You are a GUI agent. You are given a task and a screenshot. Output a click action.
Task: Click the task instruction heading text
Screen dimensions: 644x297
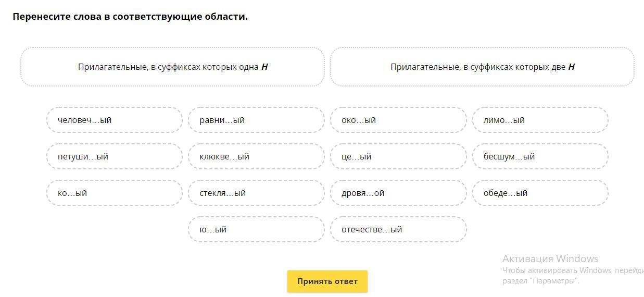(x=130, y=17)
